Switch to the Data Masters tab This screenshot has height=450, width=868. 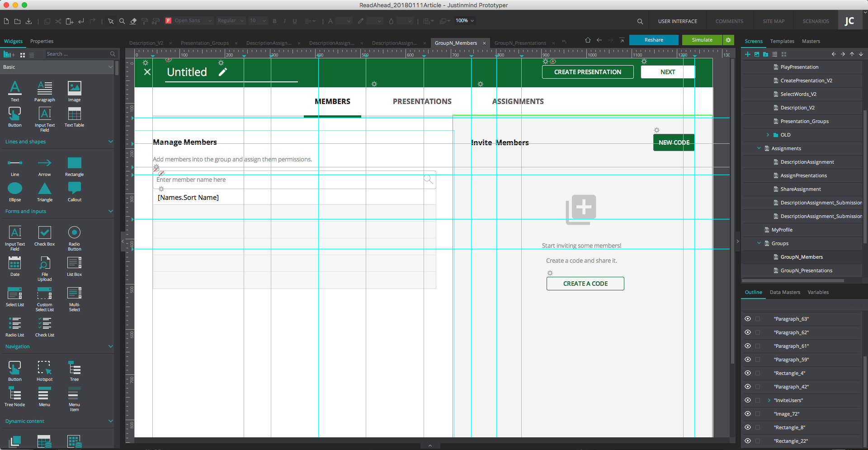click(785, 292)
